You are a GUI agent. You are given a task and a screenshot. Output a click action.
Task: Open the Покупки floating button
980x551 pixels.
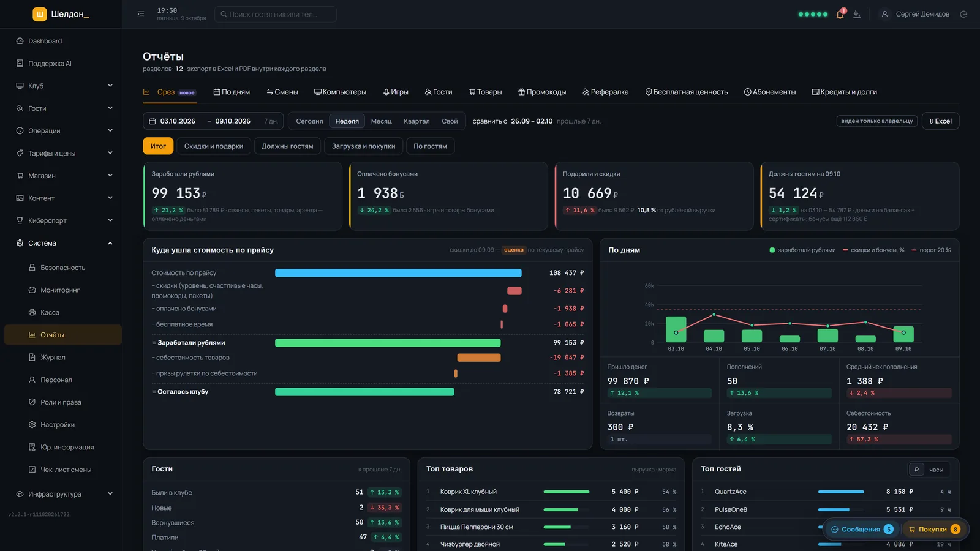[934, 530]
